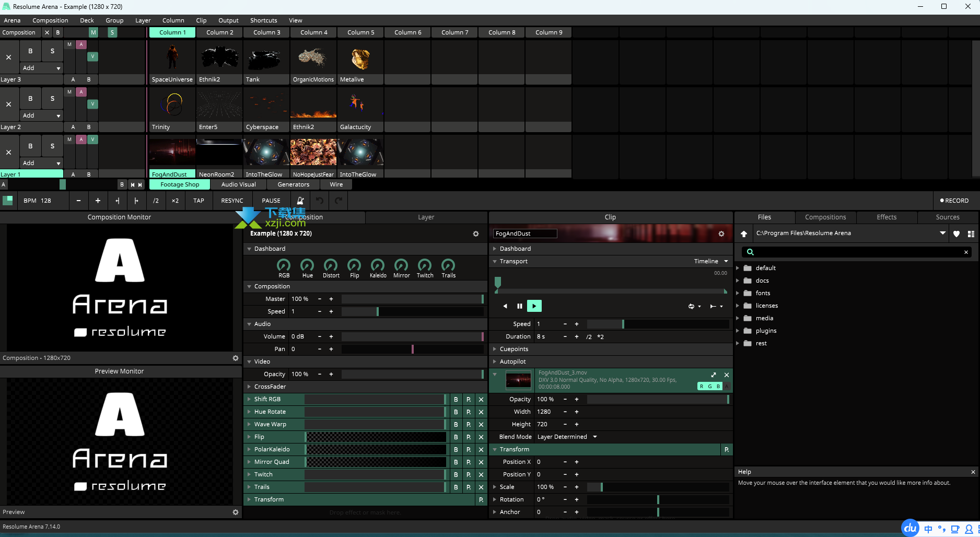This screenshot has width=980, height=537.
Task: Open the file path dropdown arrow
Action: (942, 234)
